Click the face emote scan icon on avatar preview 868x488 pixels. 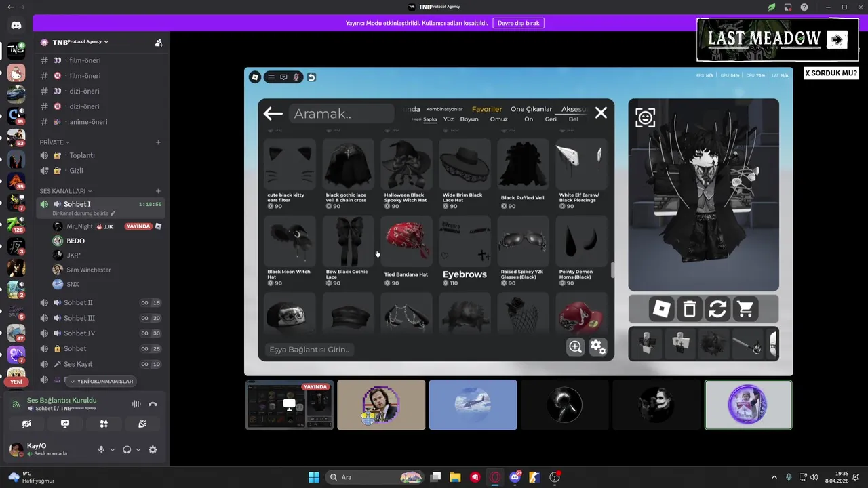[645, 118]
